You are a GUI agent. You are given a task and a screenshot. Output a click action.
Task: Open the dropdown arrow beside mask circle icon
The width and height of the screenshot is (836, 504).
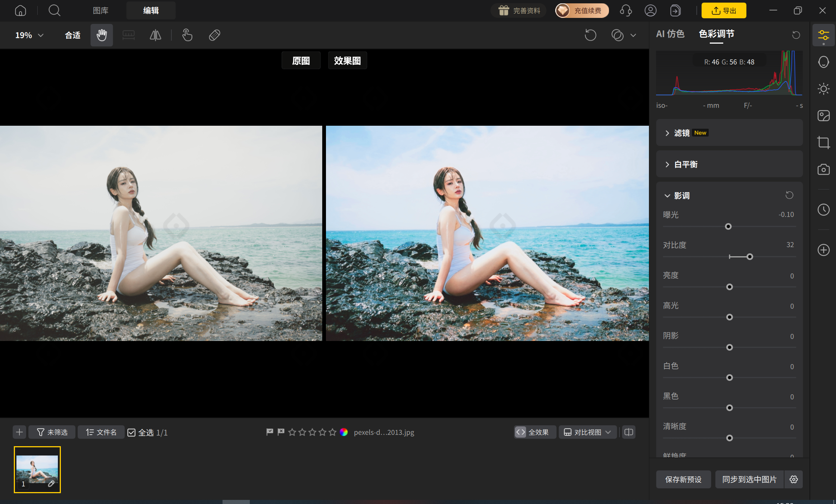pos(633,35)
